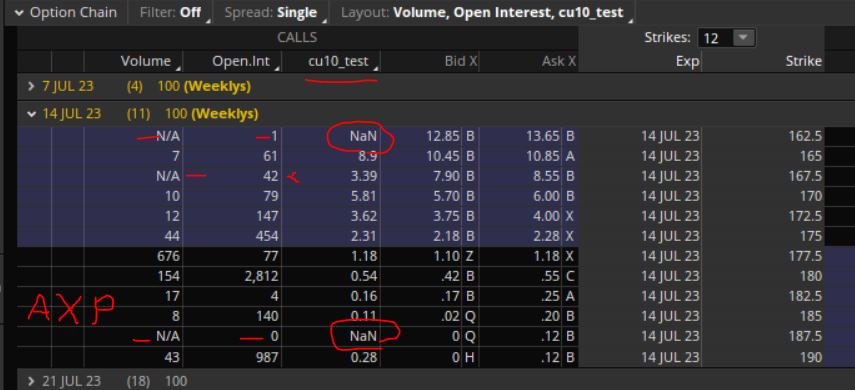Click the CALLS section header

pos(297,37)
